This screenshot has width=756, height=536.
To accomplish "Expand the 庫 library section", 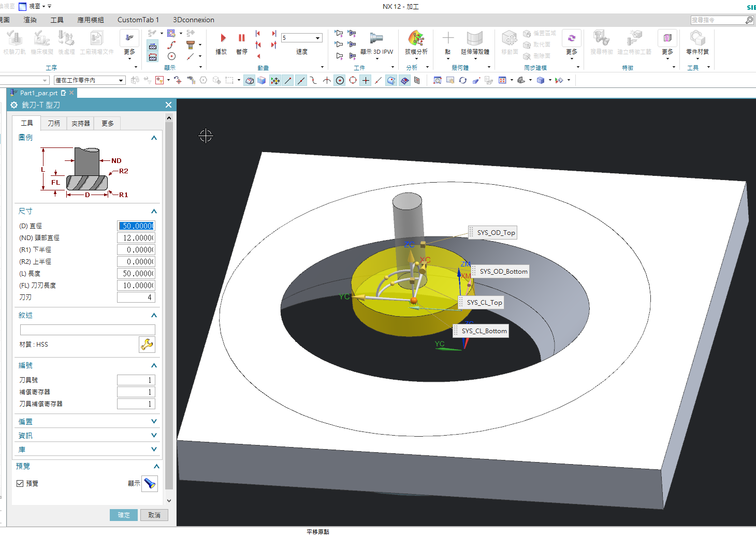I will 154,449.
